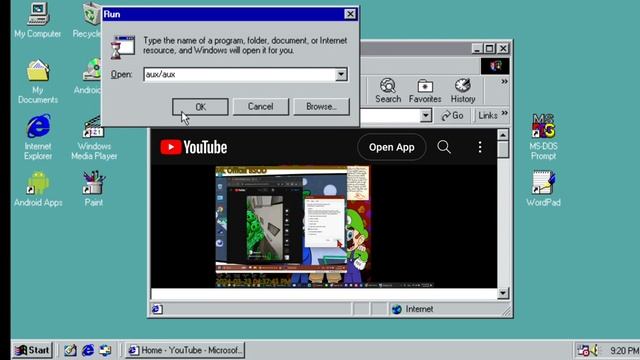Expand hidden toolbar buttons chevron
The image size is (640, 360).
[505, 82]
